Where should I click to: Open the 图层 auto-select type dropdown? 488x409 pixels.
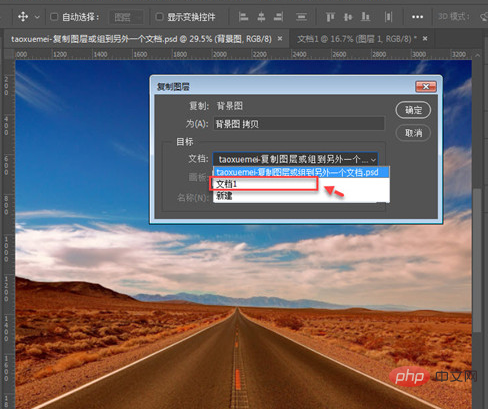pyautogui.click(x=127, y=17)
